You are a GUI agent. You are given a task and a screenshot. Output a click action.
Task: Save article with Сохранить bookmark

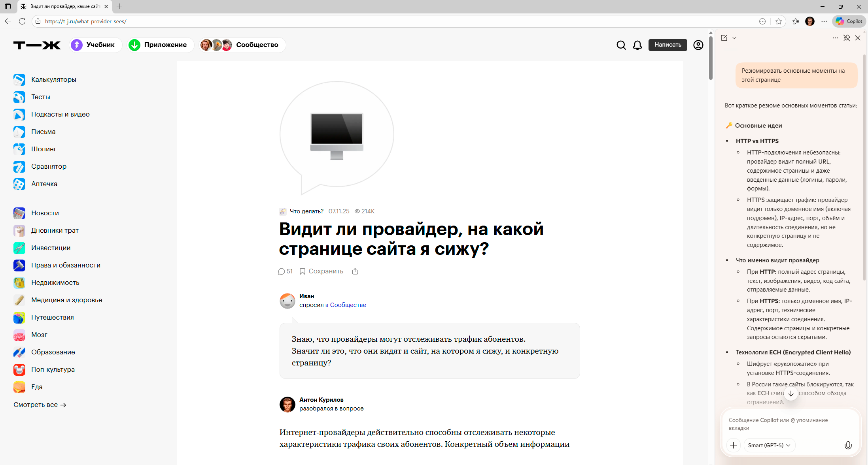(x=321, y=271)
